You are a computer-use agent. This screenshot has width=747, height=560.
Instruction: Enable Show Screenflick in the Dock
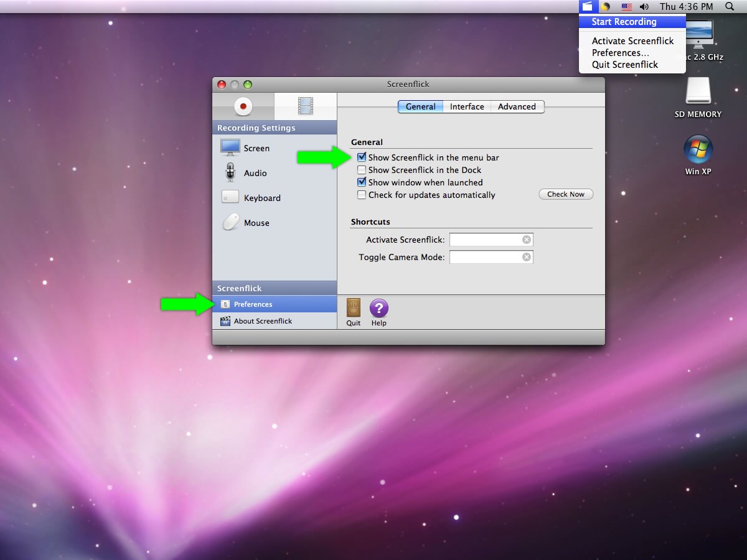pyautogui.click(x=362, y=170)
